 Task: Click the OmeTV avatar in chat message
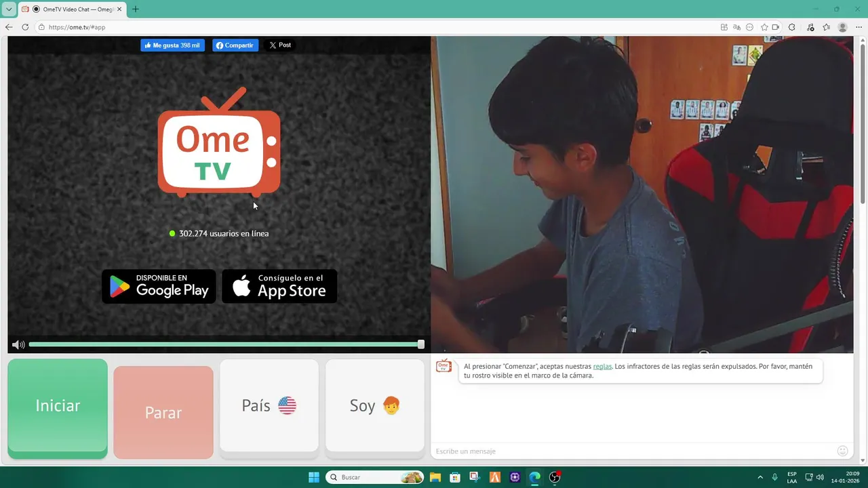click(x=443, y=366)
